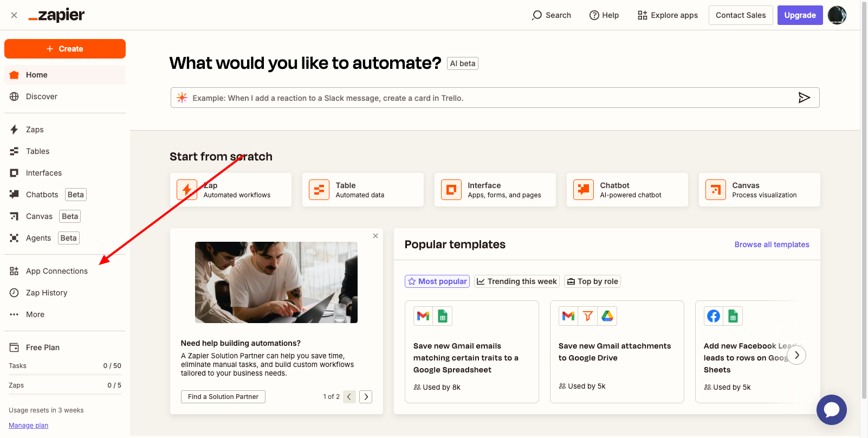
Task: Click the Gmail icon on first template
Action: click(x=423, y=316)
